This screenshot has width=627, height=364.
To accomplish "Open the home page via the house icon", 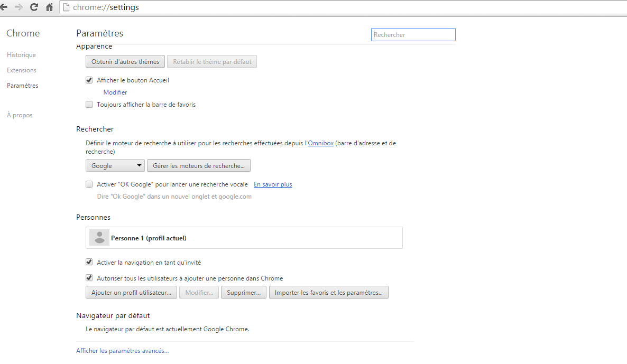I will [x=49, y=7].
